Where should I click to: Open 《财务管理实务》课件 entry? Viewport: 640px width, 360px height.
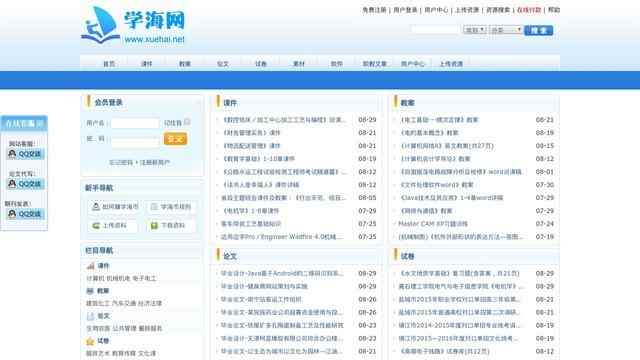[x=251, y=133]
